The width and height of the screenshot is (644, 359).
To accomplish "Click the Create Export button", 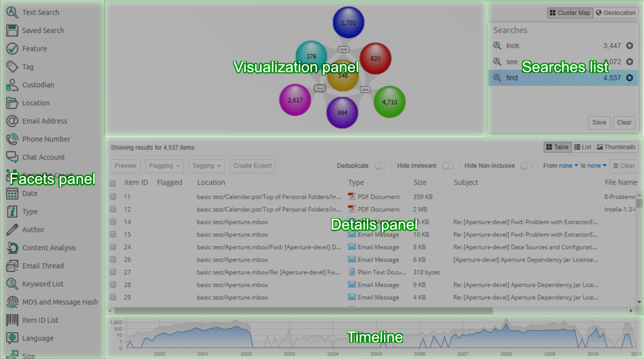I will (x=253, y=165).
